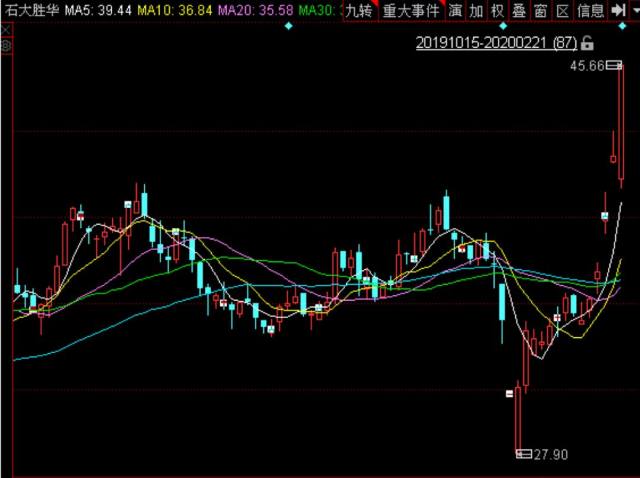Click the 27.90 lowest price marker
The height and width of the screenshot is (478, 640).
coord(549,455)
